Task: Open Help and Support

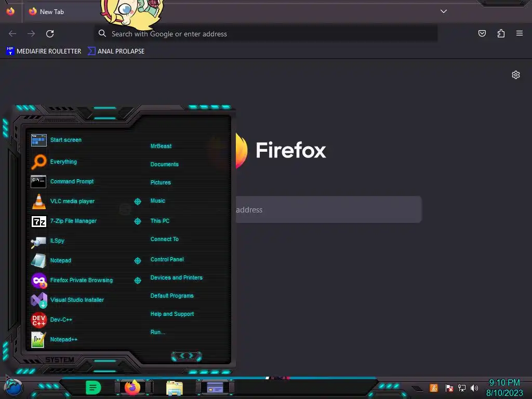Action: 172,314
